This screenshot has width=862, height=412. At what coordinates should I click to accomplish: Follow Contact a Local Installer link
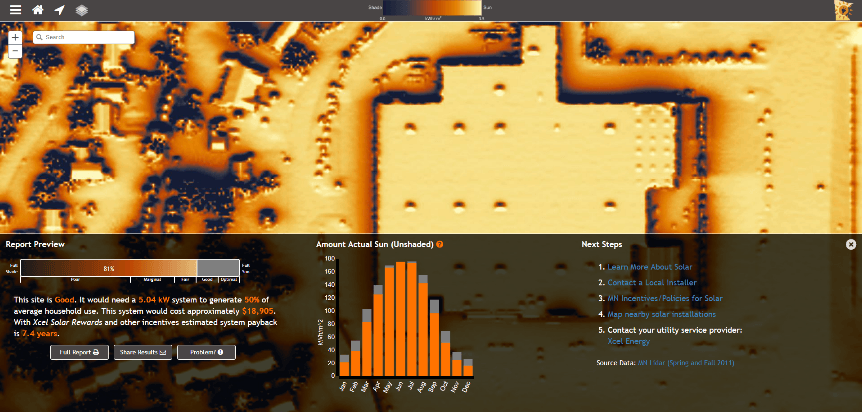(652, 282)
